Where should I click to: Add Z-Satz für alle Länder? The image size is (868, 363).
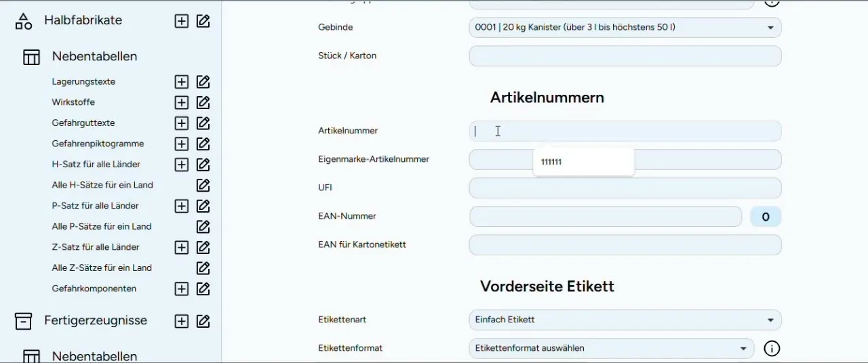point(181,248)
